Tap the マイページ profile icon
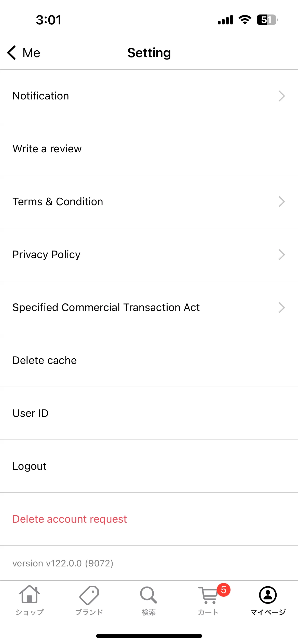 click(268, 595)
